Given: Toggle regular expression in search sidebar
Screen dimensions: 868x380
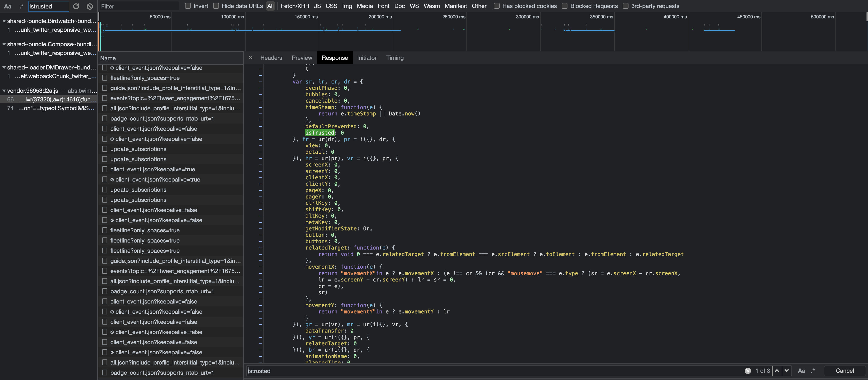Looking at the screenshot, I should (x=21, y=6).
